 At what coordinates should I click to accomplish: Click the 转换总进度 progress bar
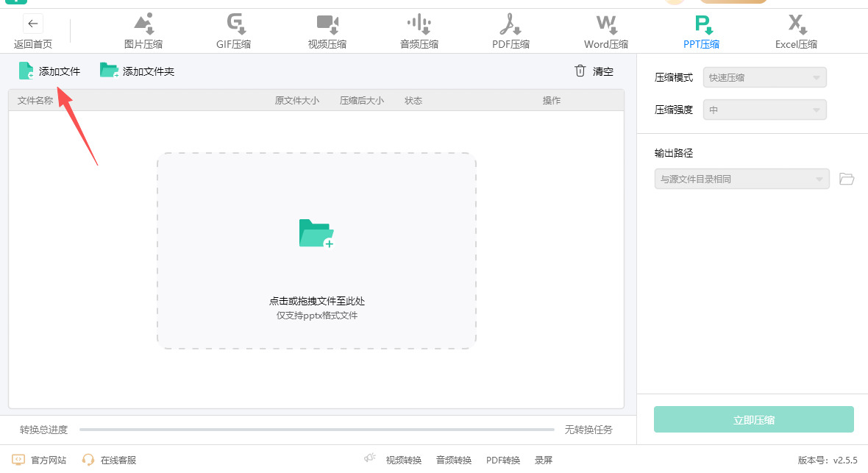click(316, 430)
